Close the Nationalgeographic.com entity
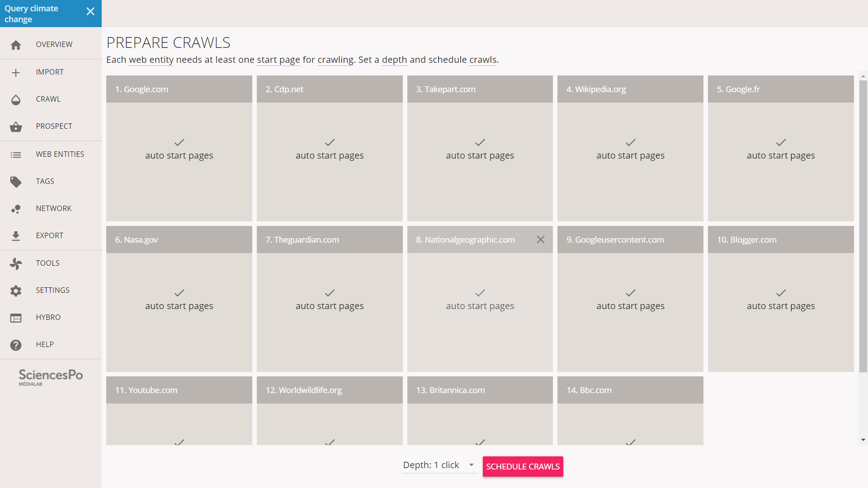The image size is (868, 488). (541, 239)
